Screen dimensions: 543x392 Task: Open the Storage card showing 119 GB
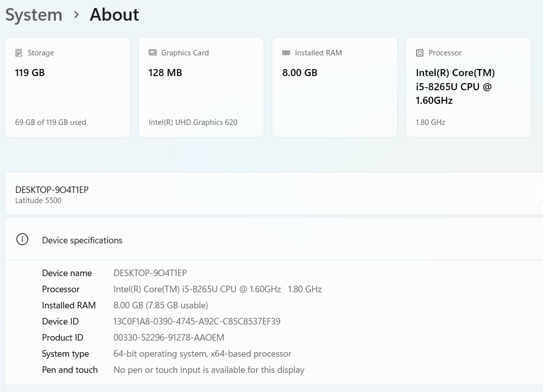pos(68,87)
